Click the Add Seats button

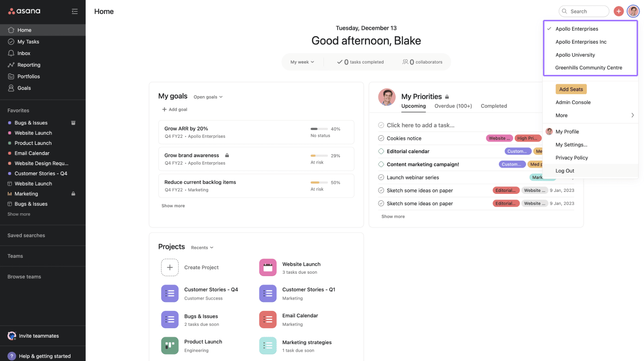571,89
